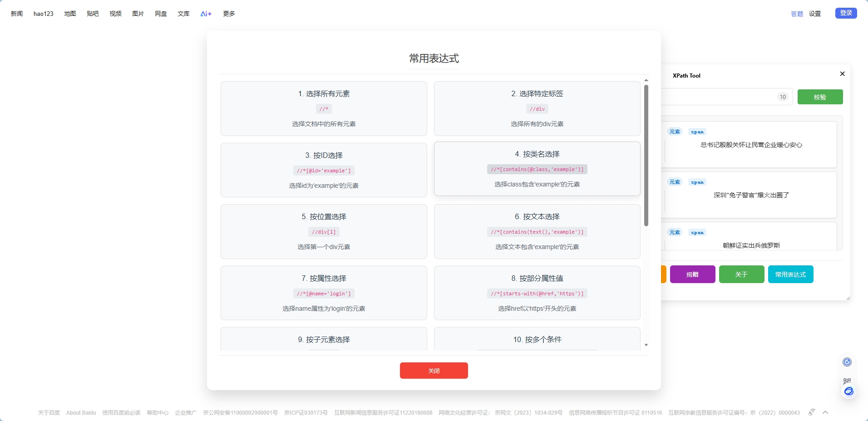The image size is (868, 421).
Task: Click the accessibility icon in the footer
Action: point(812,412)
